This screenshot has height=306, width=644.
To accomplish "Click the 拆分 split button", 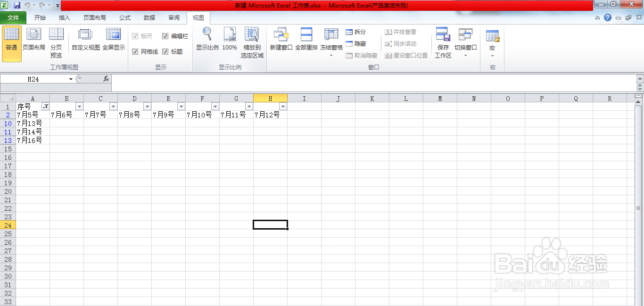I will [x=356, y=32].
